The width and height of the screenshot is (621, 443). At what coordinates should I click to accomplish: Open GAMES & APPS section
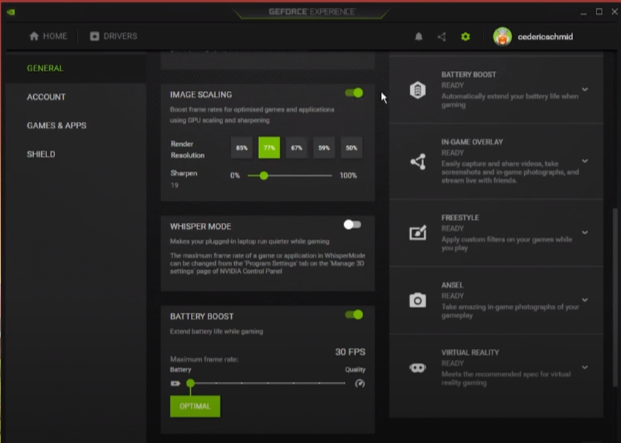[57, 125]
